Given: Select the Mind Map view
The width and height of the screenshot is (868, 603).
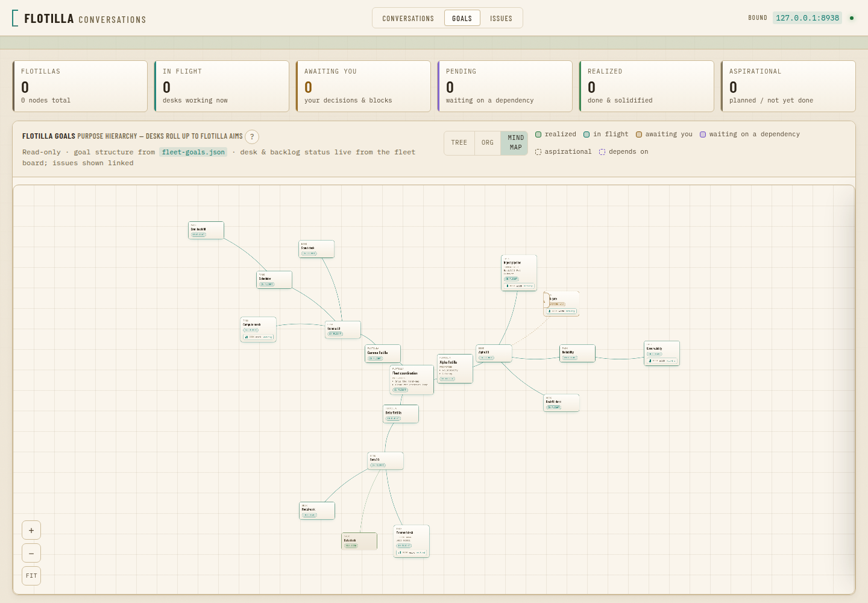Looking at the screenshot, I should [515, 143].
